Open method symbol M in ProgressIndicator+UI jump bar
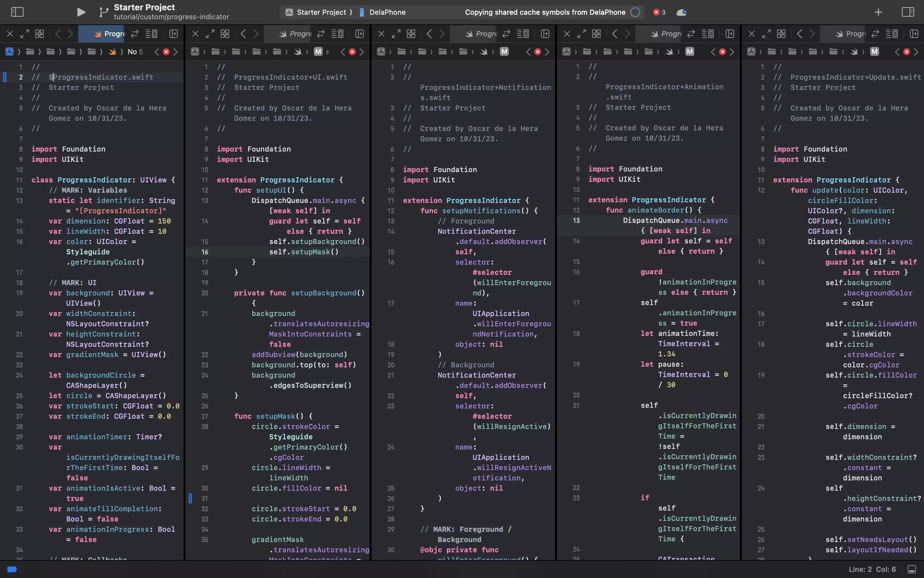Image resolution: width=924 pixels, height=578 pixels. (318, 51)
